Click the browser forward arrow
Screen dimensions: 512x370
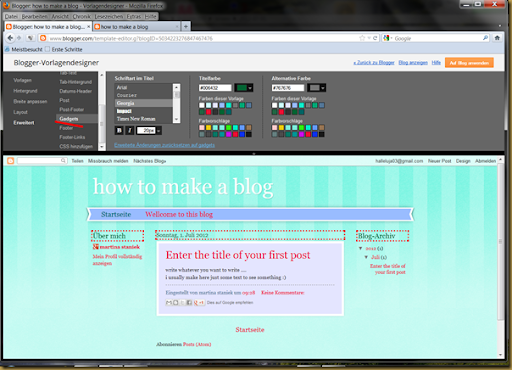pos(19,38)
